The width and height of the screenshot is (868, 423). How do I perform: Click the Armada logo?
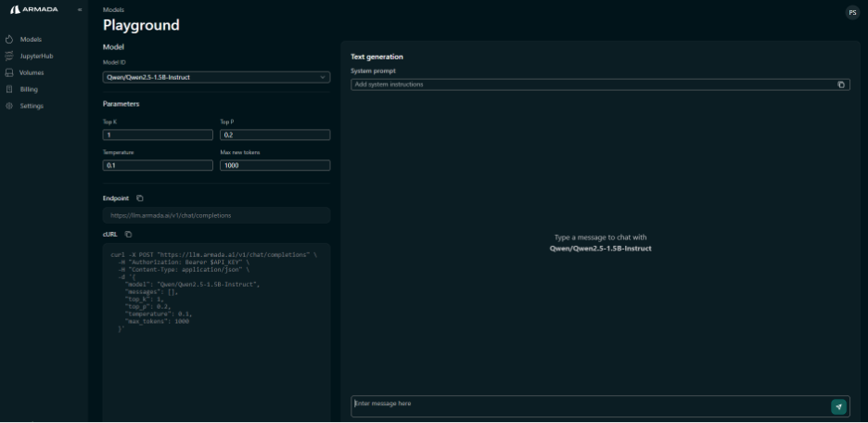33,10
